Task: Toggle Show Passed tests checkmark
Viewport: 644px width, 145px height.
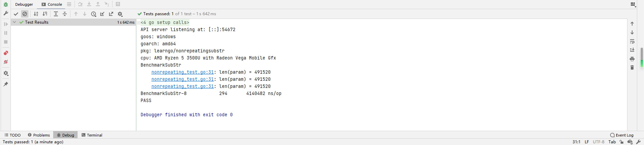Action: pos(16,14)
